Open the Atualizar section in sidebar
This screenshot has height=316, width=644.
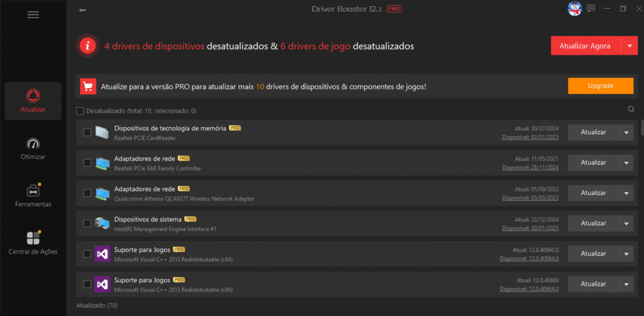[x=33, y=101]
